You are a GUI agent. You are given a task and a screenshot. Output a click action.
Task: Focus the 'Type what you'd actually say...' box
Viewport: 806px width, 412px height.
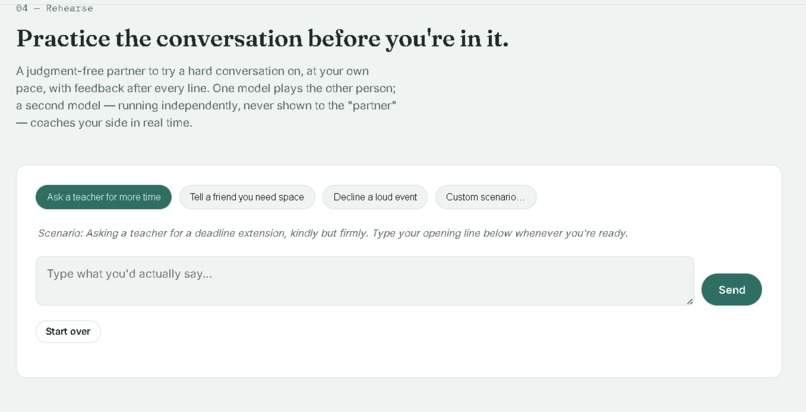[364, 281]
